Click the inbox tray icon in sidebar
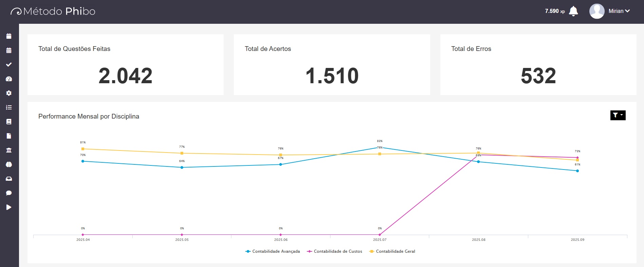This screenshot has height=267, width=644. click(x=9, y=179)
